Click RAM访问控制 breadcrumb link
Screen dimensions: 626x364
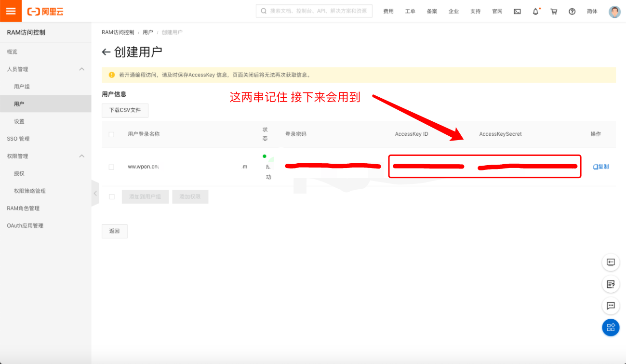pyautogui.click(x=118, y=32)
